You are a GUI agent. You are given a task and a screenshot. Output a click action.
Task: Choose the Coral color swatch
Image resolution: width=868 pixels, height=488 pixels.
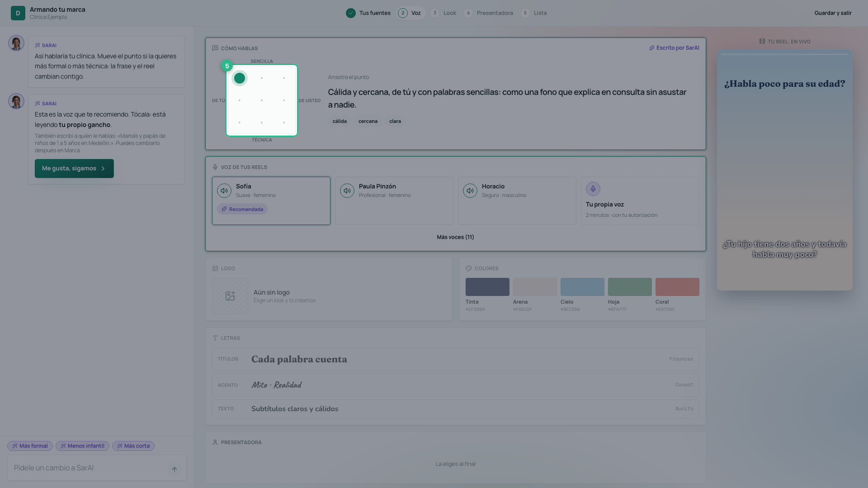[677, 287]
